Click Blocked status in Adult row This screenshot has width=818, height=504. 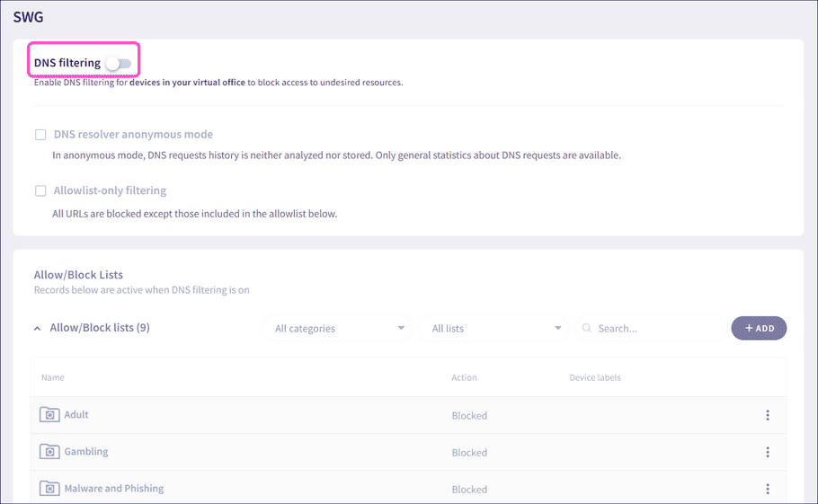(x=469, y=416)
